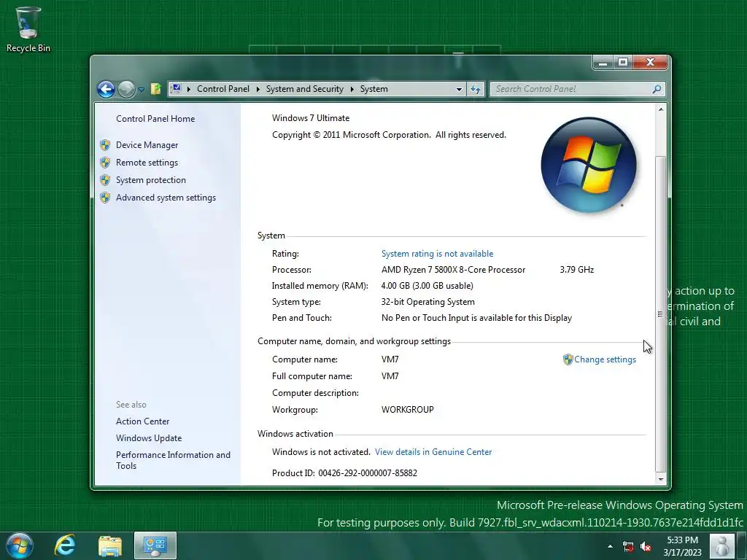The height and width of the screenshot is (560, 747).
Task: Open System protection link
Action: point(150,181)
